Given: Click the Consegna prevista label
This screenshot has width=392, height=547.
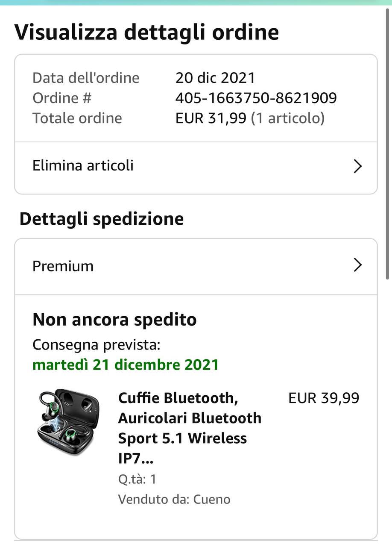Looking at the screenshot, I should [x=97, y=345].
